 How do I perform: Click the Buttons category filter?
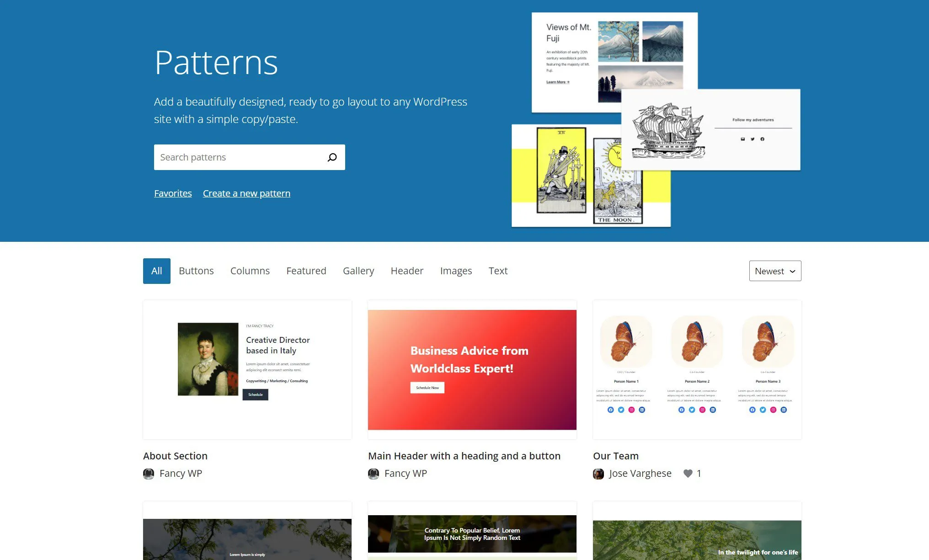[x=197, y=271]
